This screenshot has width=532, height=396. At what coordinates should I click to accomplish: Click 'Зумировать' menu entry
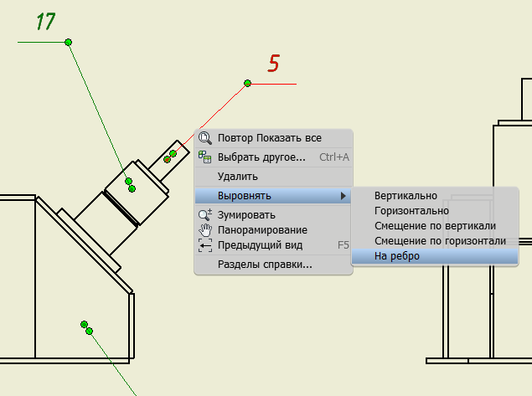pyautogui.click(x=273, y=215)
